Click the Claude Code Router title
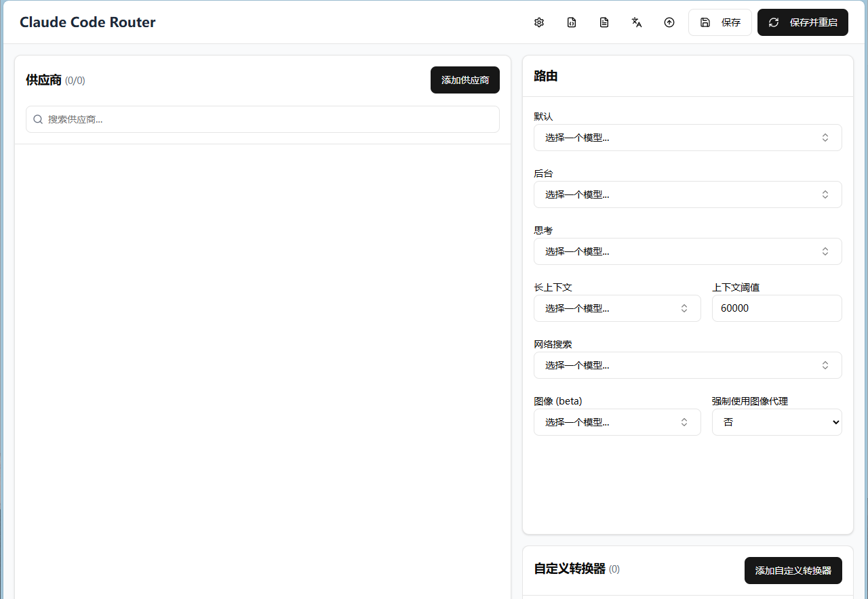 87,22
